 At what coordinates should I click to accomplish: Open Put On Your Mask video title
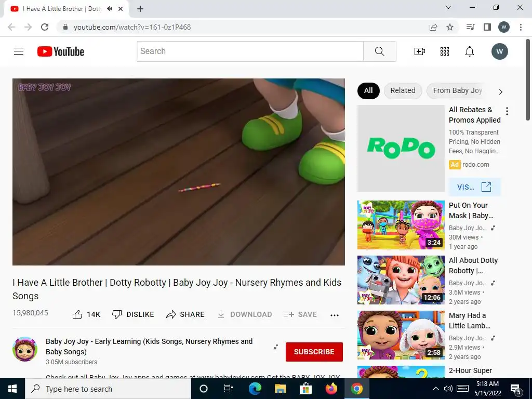point(471,210)
